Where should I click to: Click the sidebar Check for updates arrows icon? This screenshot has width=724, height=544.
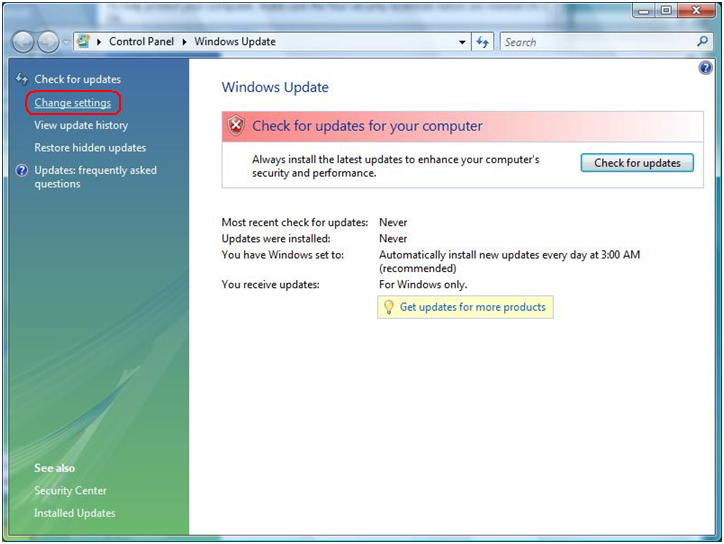click(22, 79)
